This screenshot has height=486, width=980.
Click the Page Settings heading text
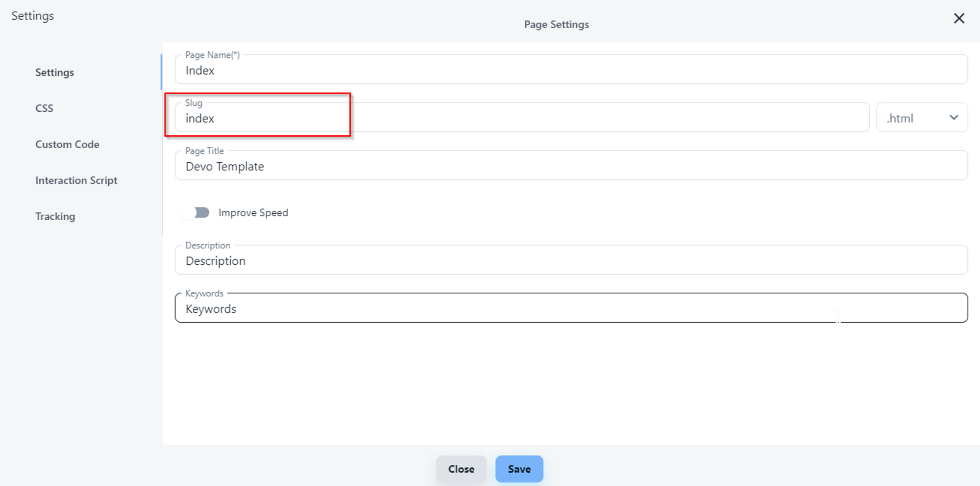point(556,25)
